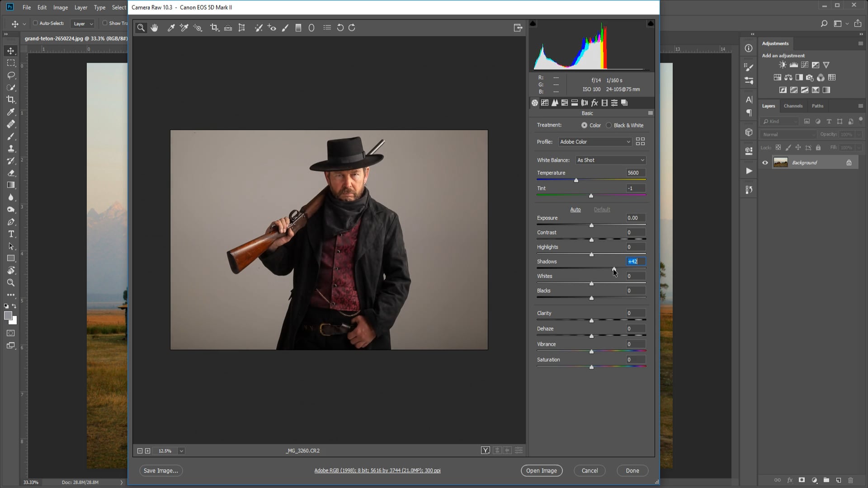Enable the Color treatment option
868x488 pixels.
click(585, 125)
